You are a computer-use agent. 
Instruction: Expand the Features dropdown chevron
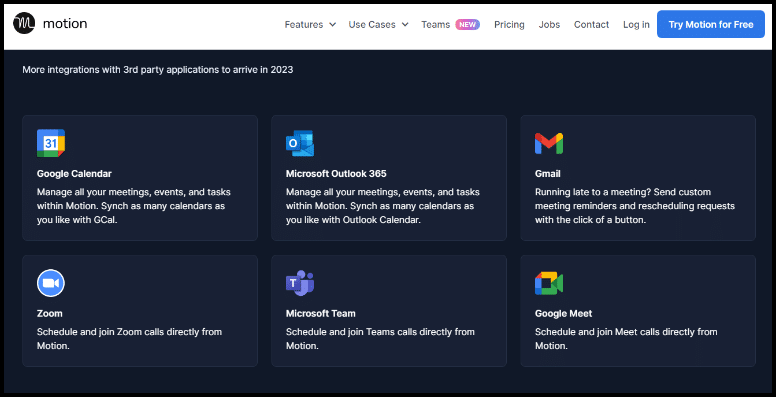[x=332, y=25]
